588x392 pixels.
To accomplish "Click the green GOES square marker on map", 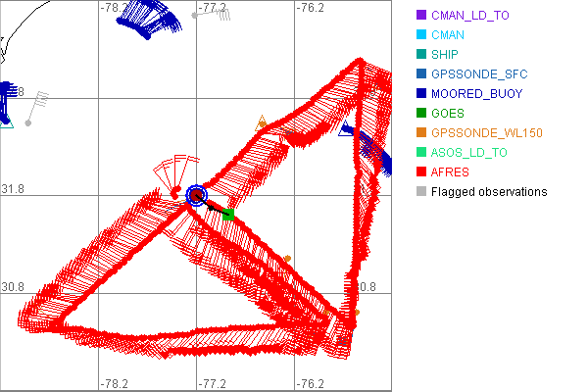I will coord(228,214).
